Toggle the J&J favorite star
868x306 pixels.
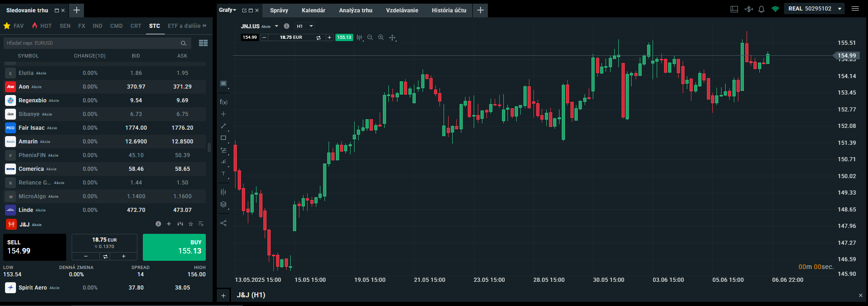pyautogui.click(x=191, y=224)
